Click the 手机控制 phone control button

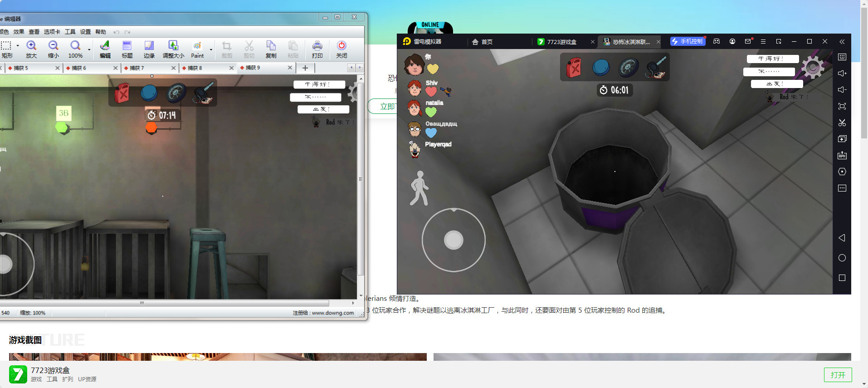click(688, 41)
